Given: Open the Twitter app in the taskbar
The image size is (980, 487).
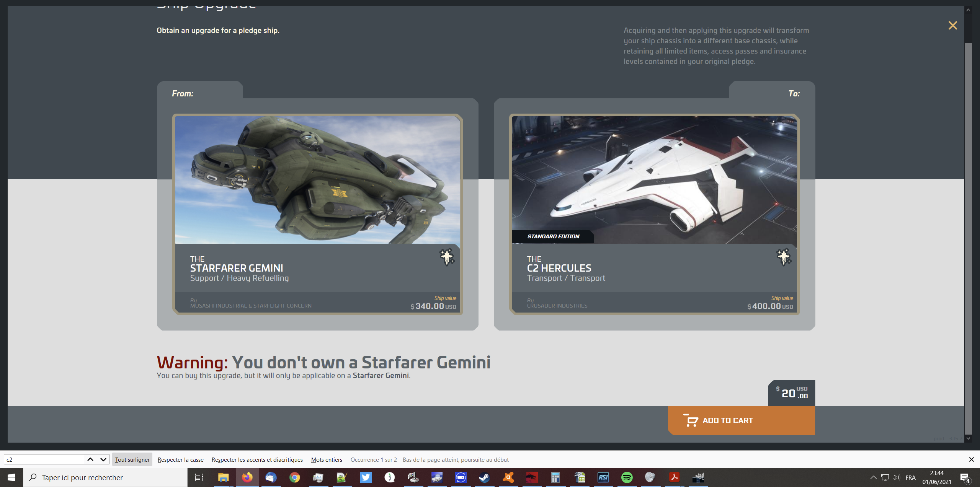Looking at the screenshot, I should click(366, 477).
